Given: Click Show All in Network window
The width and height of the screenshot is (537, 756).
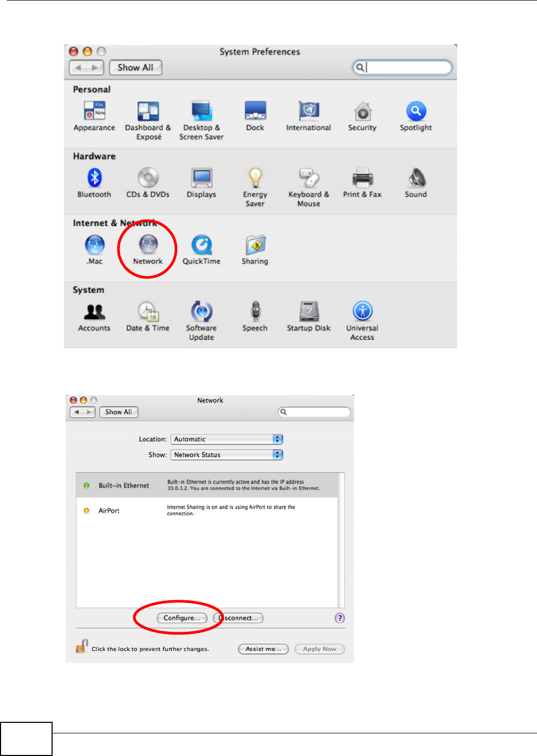Looking at the screenshot, I should point(118,412).
